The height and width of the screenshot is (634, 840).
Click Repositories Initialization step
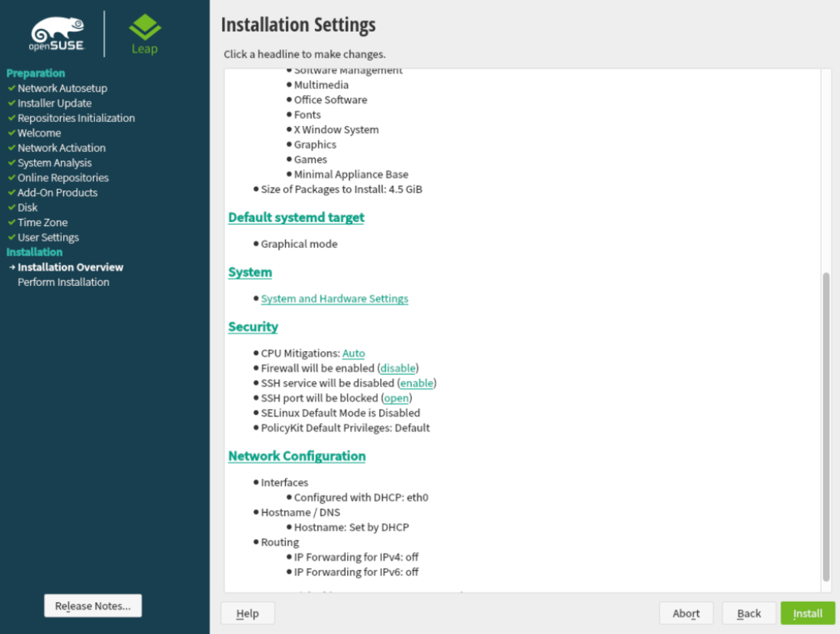pos(76,118)
